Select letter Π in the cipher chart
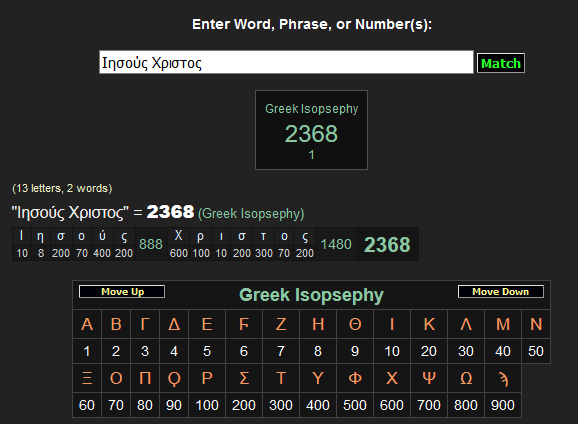Image resolution: width=578 pixels, height=424 pixels. click(x=145, y=378)
